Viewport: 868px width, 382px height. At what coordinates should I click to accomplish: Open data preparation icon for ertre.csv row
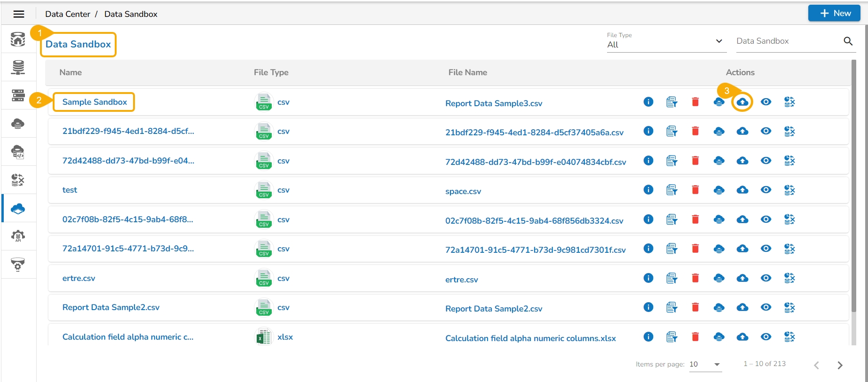(x=789, y=278)
